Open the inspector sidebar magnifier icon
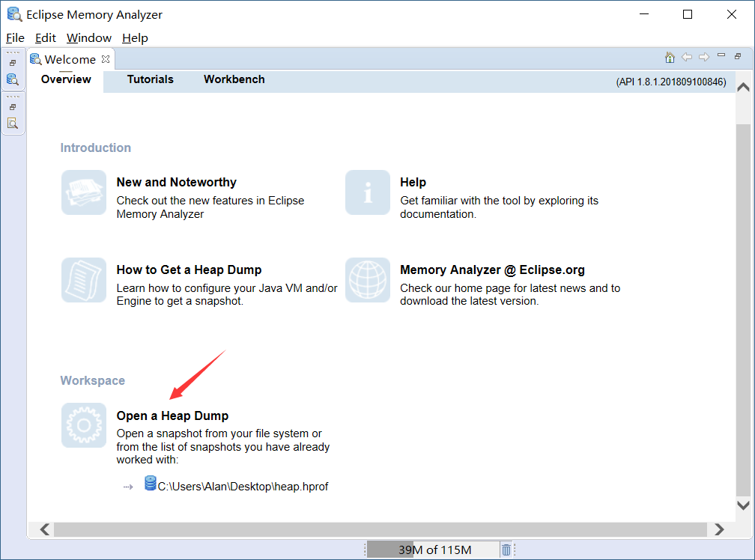Viewport: 755px width, 560px height. 13,124
